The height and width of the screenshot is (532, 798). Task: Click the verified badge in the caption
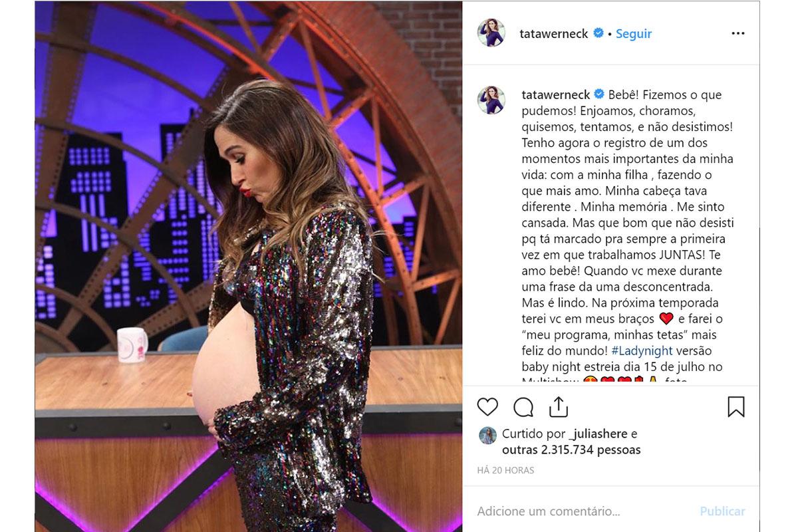(x=598, y=94)
